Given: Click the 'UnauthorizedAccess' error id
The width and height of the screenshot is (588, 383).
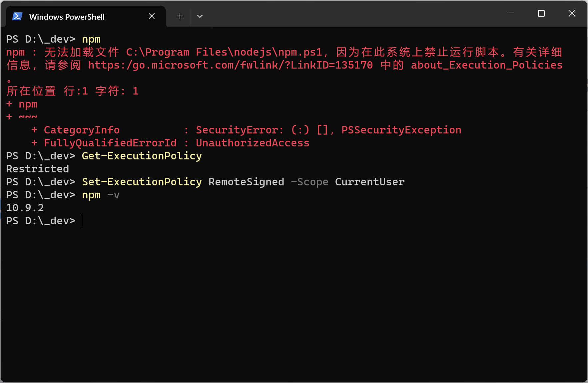Looking at the screenshot, I should pos(253,143).
